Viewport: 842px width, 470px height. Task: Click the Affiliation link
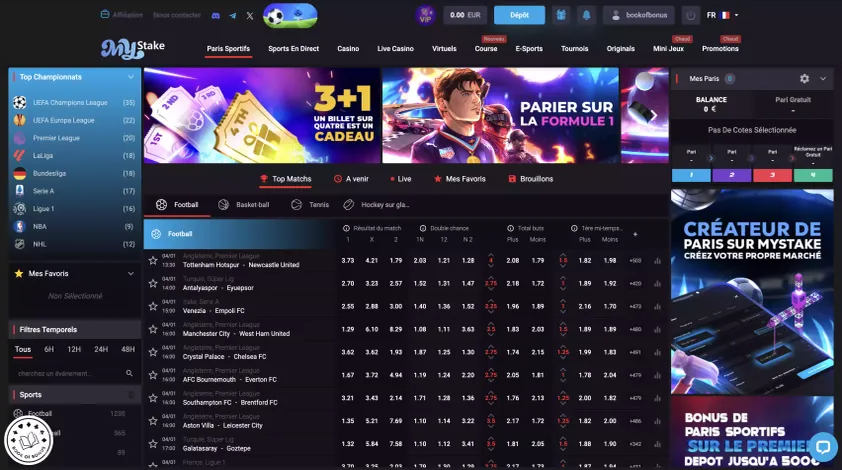pyautogui.click(x=122, y=15)
